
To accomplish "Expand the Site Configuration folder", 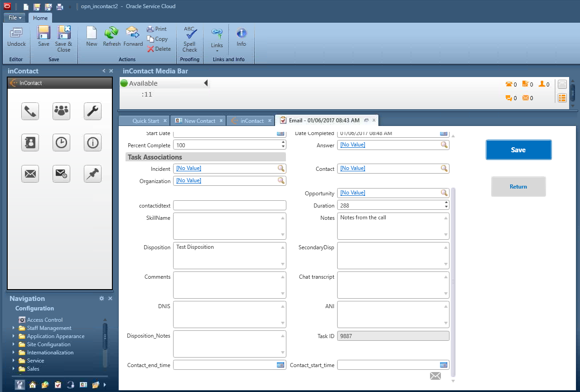I will (x=13, y=344).
